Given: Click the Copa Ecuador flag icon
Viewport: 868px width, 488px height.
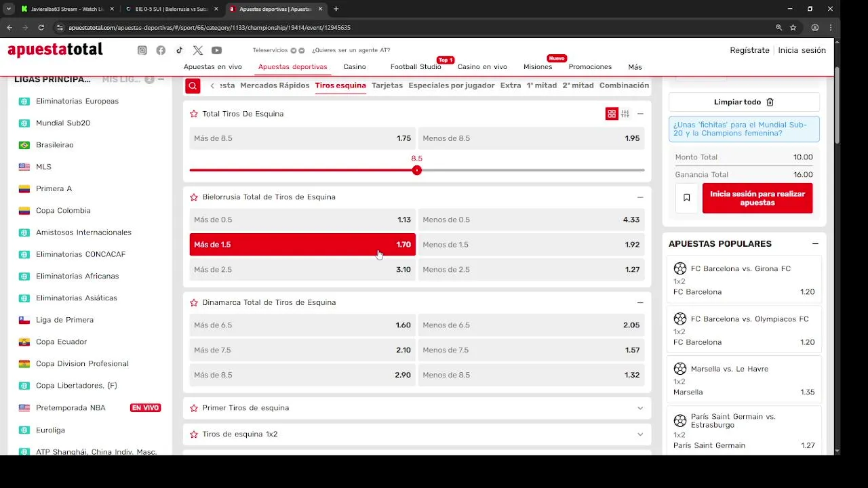Looking at the screenshot, I should pos(24,342).
